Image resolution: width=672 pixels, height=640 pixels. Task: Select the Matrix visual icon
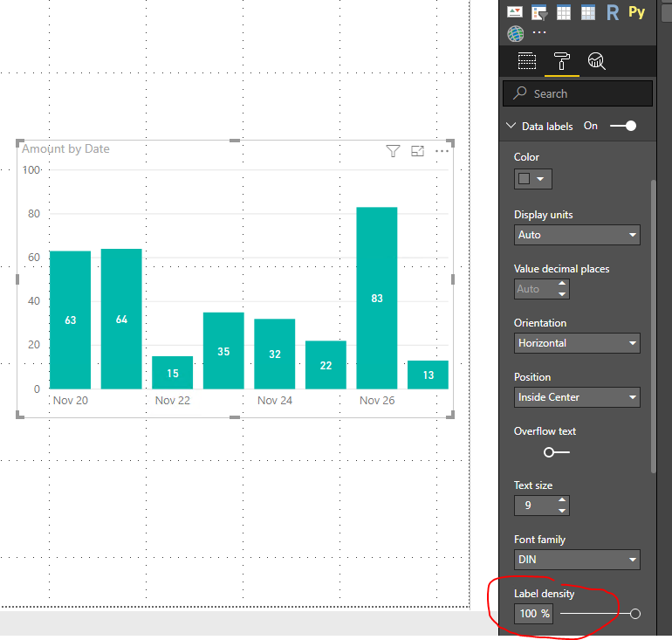[588, 12]
